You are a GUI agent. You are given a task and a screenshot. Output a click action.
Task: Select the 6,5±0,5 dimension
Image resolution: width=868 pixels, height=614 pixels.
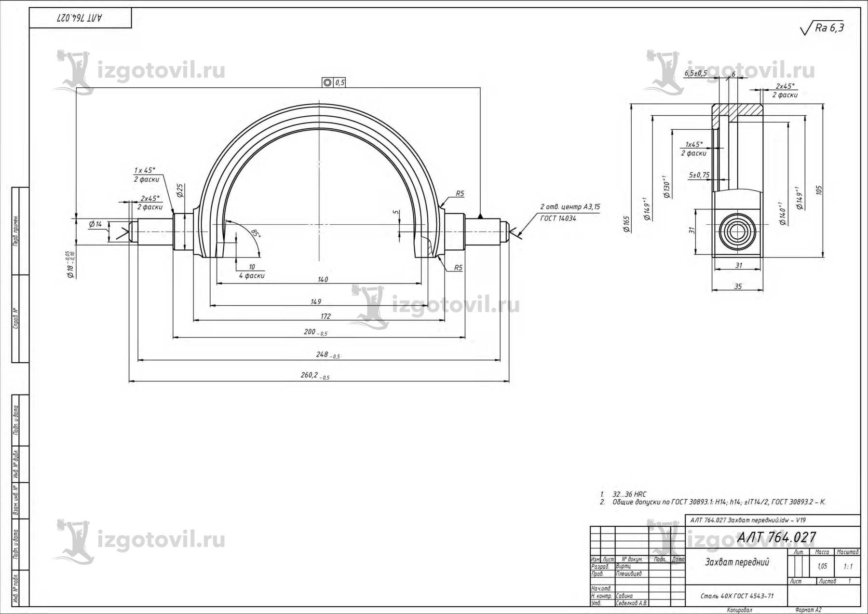pyautogui.click(x=696, y=73)
